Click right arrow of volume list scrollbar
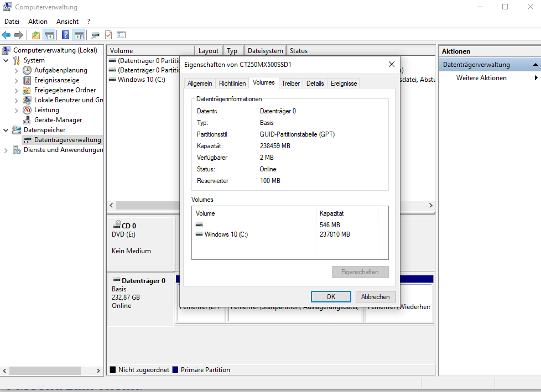Image resolution: width=541 pixels, height=392 pixels. click(430, 206)
